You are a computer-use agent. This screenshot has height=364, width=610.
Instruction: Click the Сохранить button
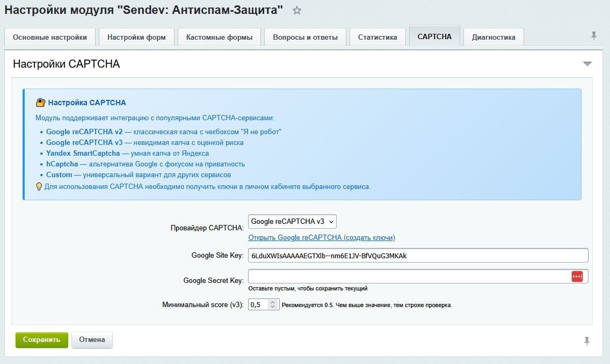coord(41,340)
